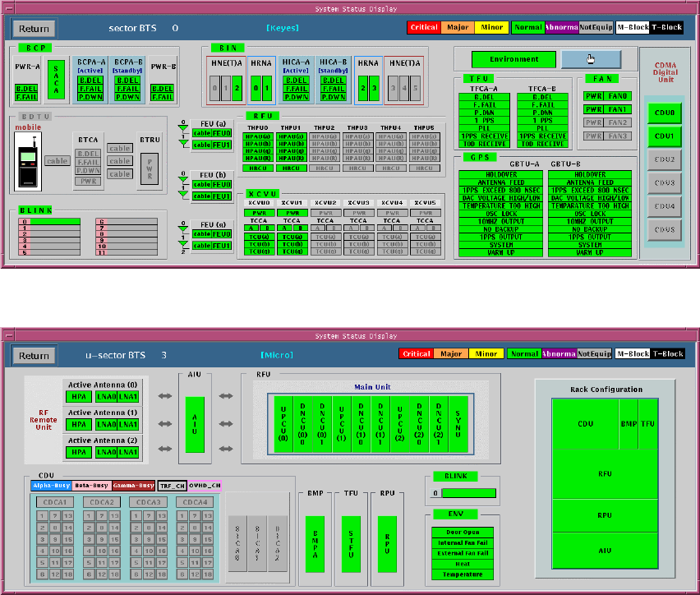Click cable FEU0 under FEU (a)
The image size is (700, 595).
pos(212,133)
